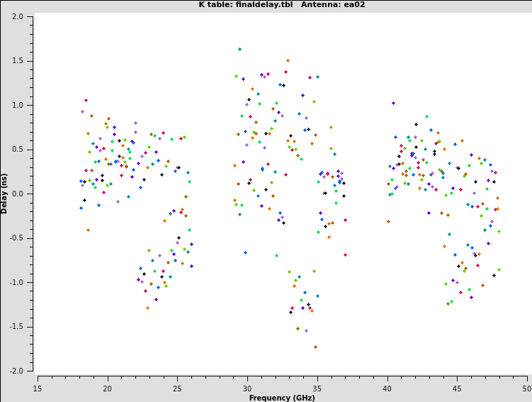Click the x-axis tick label 45

(457, 388)
